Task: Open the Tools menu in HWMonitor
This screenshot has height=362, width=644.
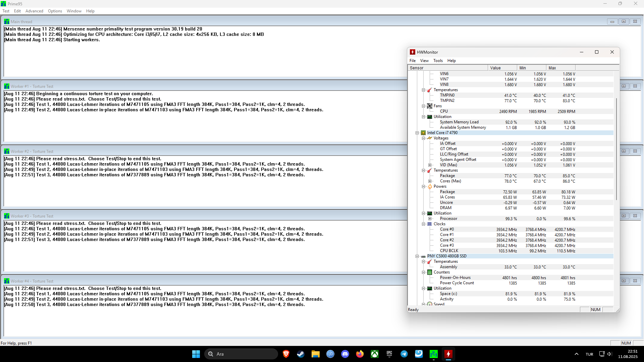Action: [438, 61]
